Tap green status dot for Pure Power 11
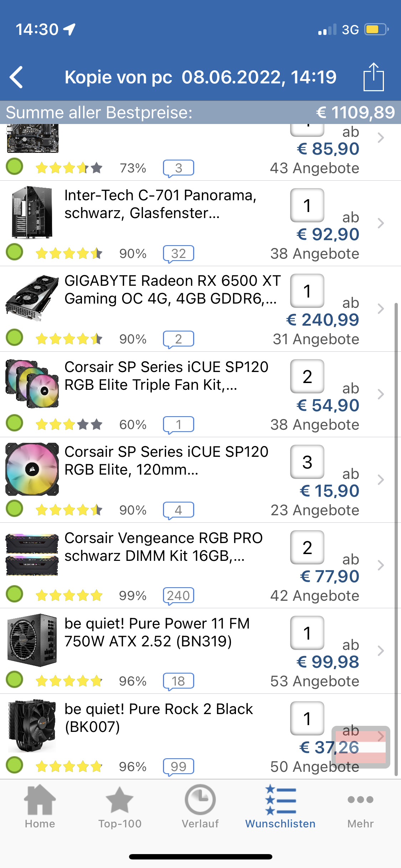Viewport: 401px width, 868px height. click(x=15, y=680)
